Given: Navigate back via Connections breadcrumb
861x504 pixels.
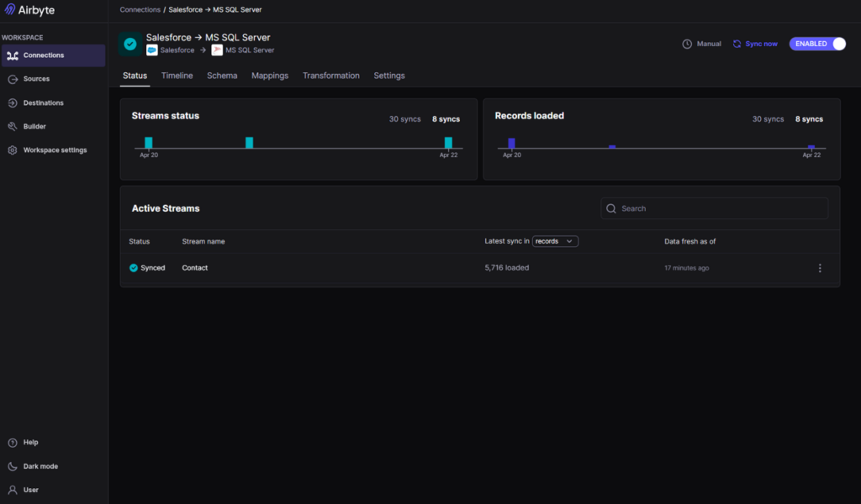Looking at the screenshot, I should 140,9.
